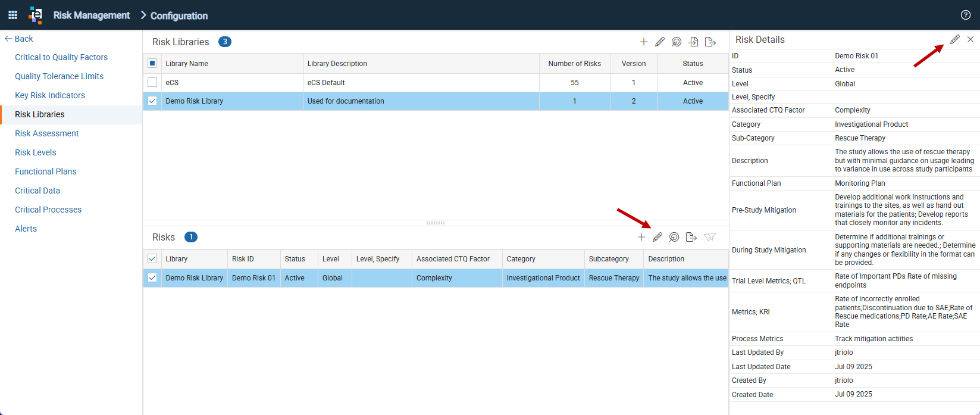Click 'Track mitigation actiities' value

[x=873, y=339]
